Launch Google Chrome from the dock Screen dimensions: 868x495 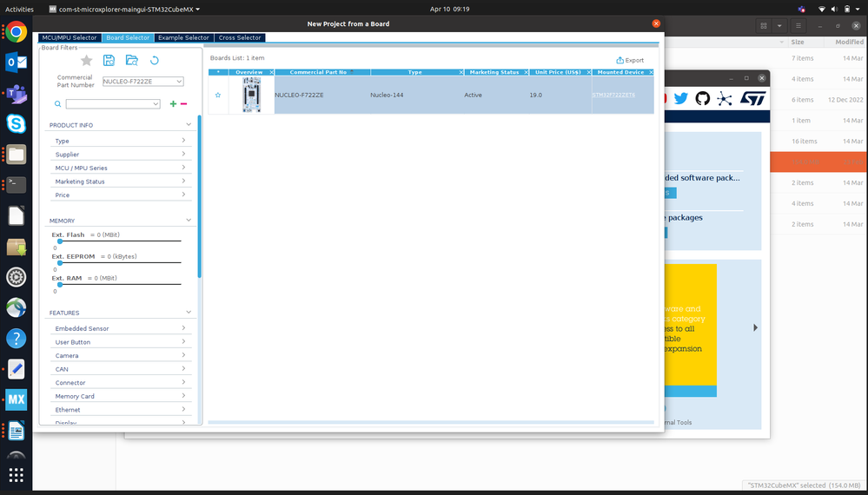pyautogui.click(x=16, y=32)
